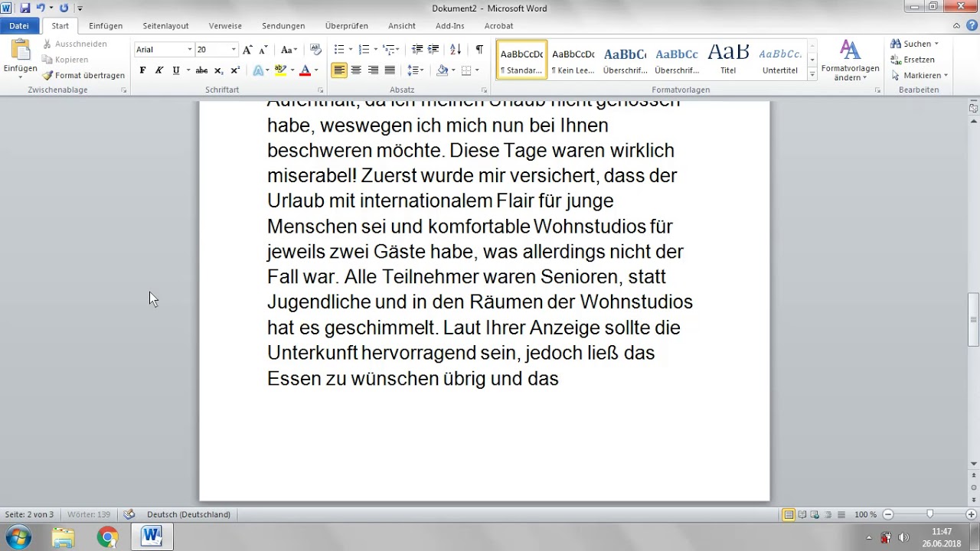
Task: Click the Ausschneiden cut button
Action: tap(75, 44)
